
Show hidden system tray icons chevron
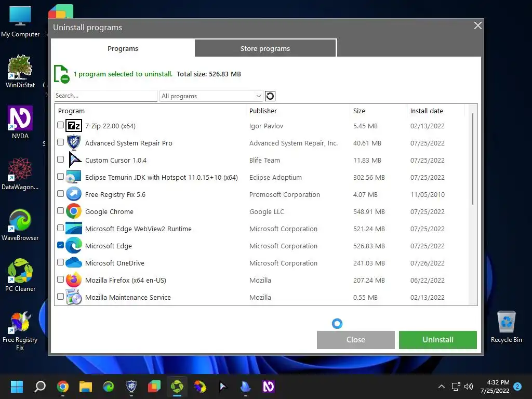[442, 387]
